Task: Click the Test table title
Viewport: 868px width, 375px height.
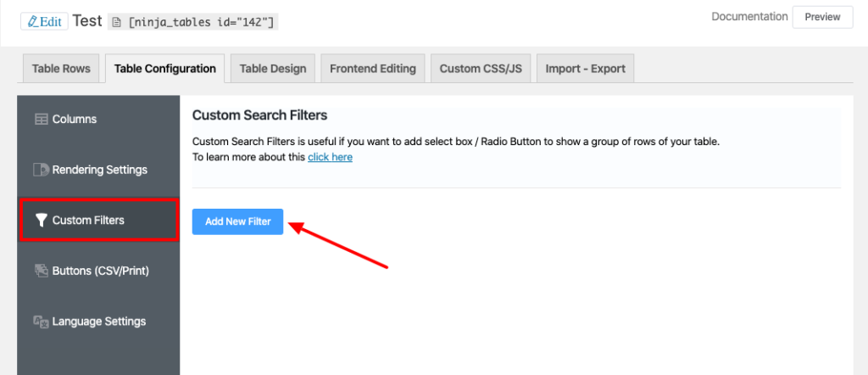Action: click(x=87, y=21)
